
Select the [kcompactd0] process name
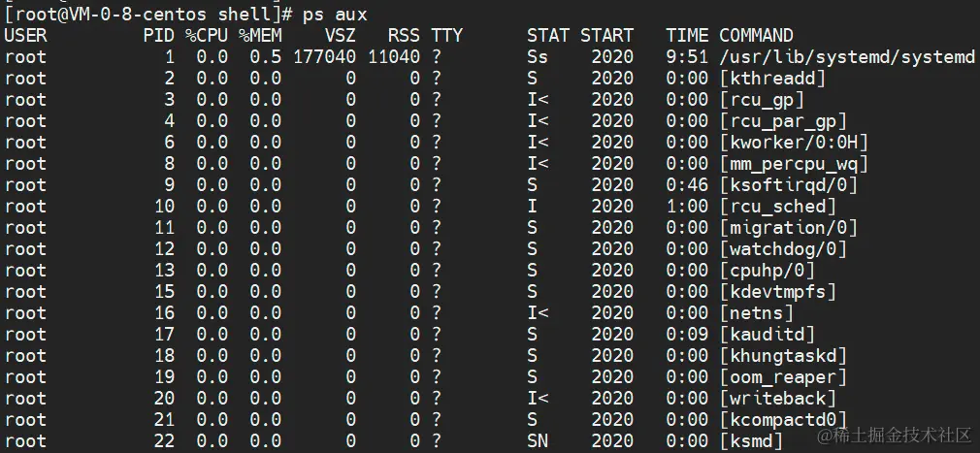coord(783,419)
